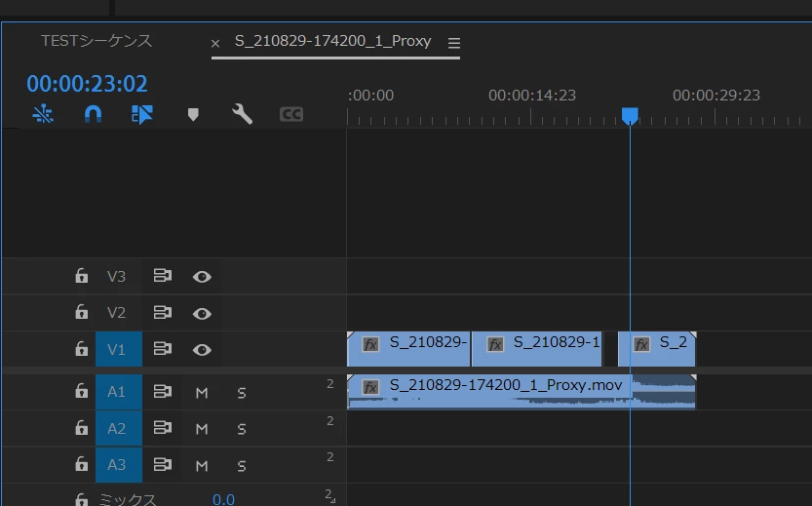Click the blue playhead marker on ruler
This screenshot has width=812, height=506.
click(630, 116)
